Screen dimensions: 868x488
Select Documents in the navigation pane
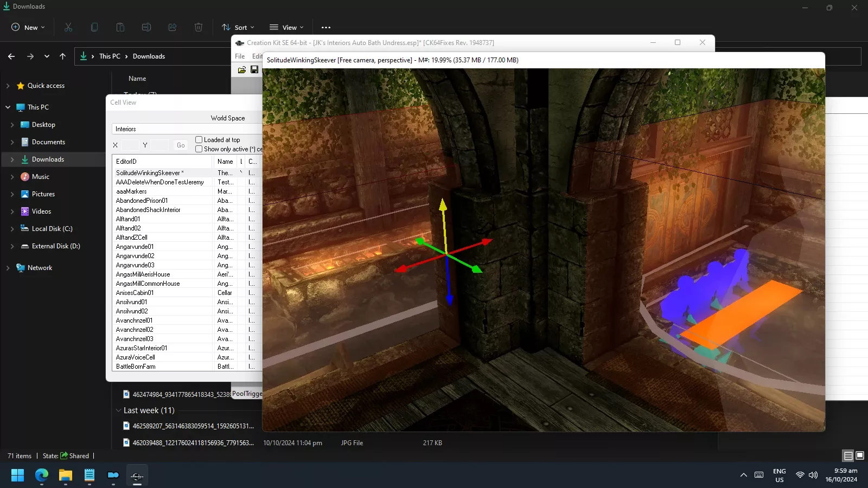click(48, 142)
